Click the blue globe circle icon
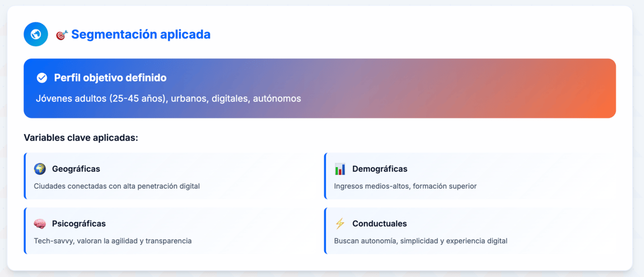This screenshot has width=644, height=277. coord(36,34)
